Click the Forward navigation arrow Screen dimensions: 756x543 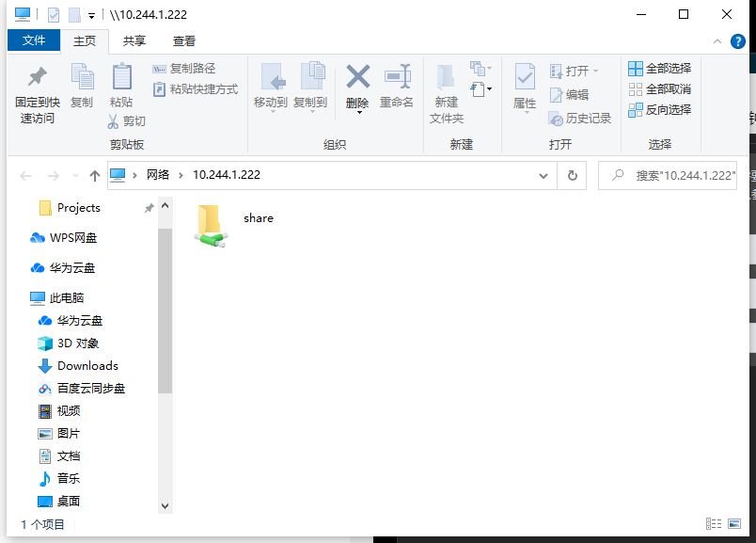[53, 176]
